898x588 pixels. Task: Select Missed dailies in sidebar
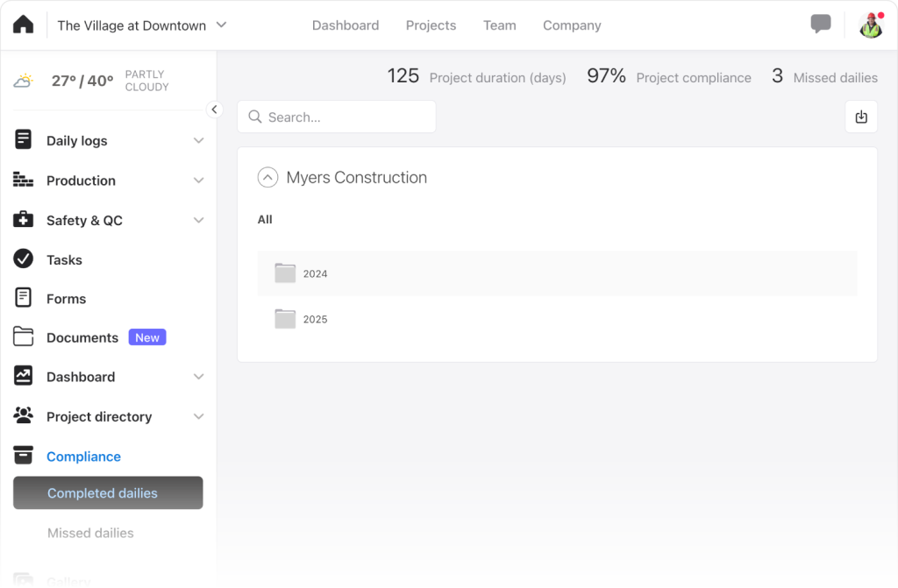click(90, 533)
